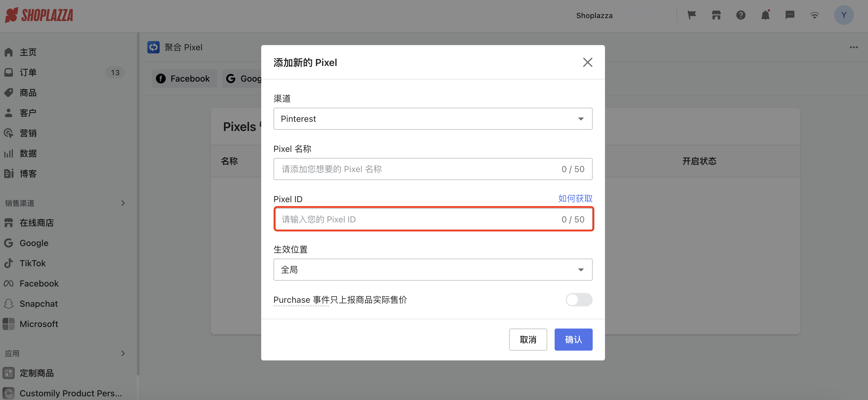The width and height of the screenshot is (868, 400).
Task: Click the 13 orders badge
Action: click(115, 72)
